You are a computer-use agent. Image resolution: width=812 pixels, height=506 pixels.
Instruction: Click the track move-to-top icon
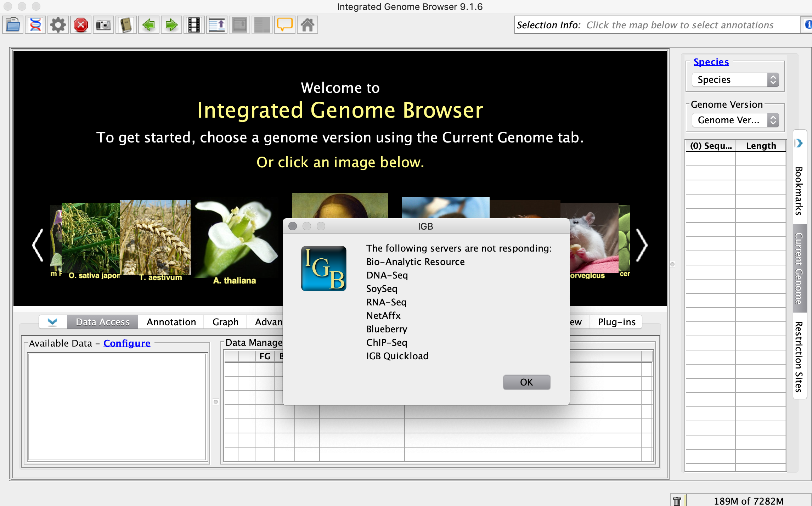(x=217, y=25)
